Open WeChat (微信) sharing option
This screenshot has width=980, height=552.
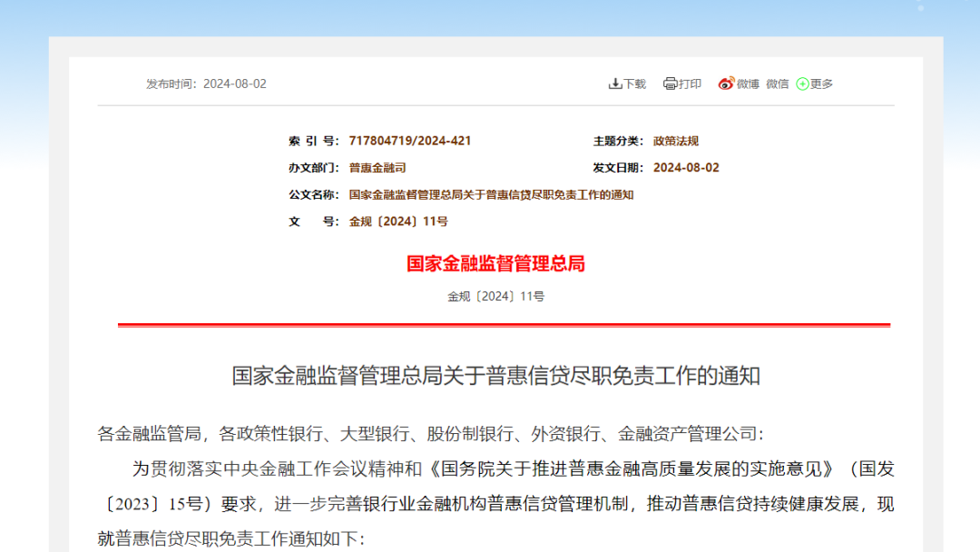777,84
